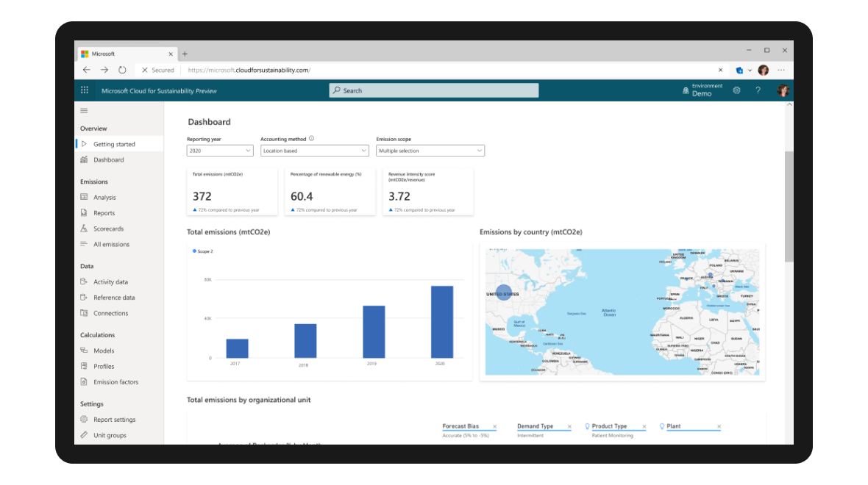Image resolution: width=868 pixels, height=485 pixels.
Task: Click the Search input field
Action: click(433, 90)
